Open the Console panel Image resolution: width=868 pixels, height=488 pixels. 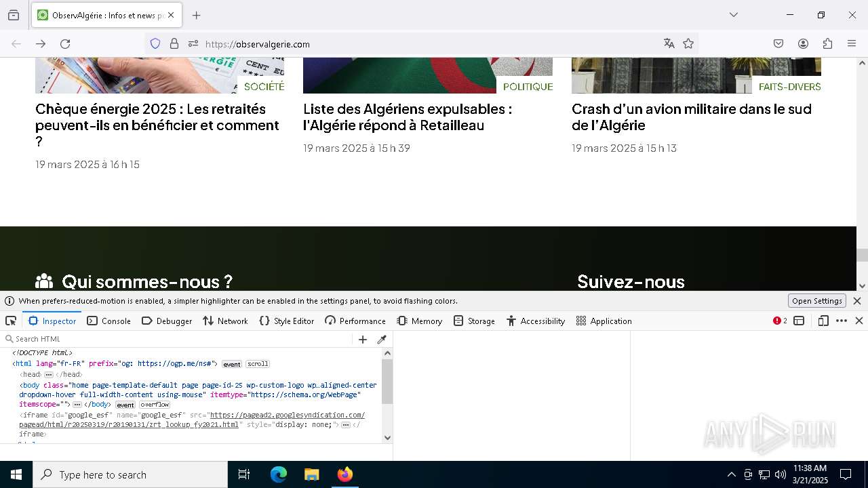point(108,321)
